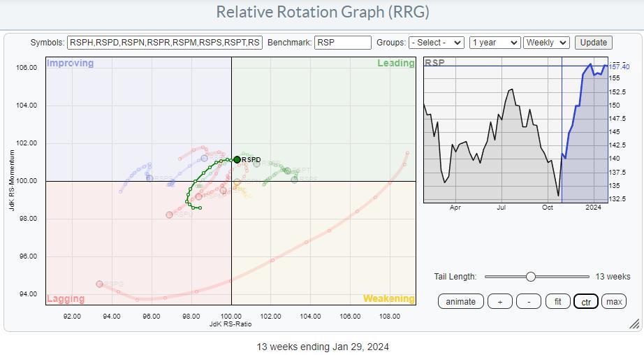Click the fit chart button

(557, 301)
